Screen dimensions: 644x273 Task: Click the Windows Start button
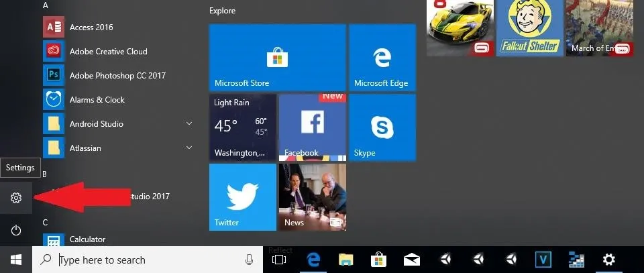pos(16,260)
